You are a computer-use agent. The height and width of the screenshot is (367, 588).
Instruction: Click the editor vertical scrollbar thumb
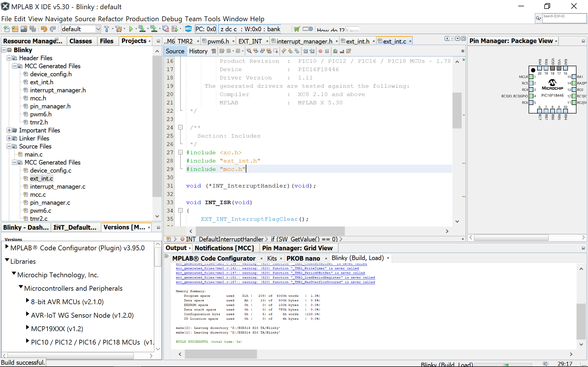click(x=457, y=110)
